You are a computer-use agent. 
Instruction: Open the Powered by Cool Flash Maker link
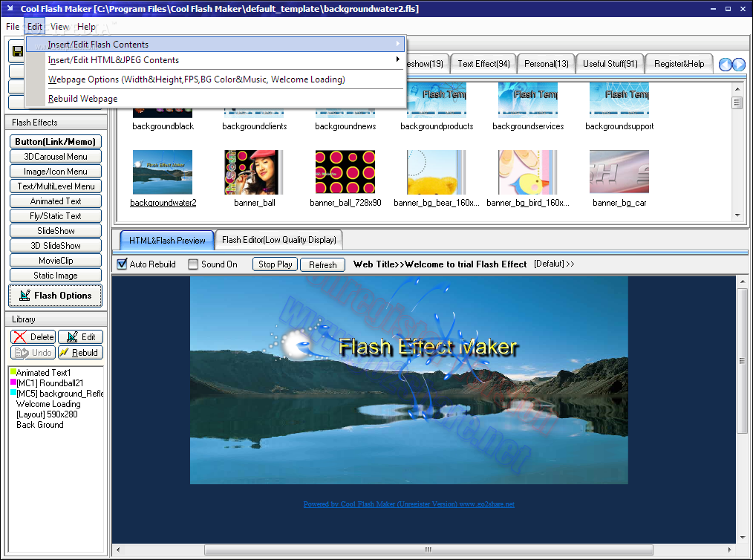pyautogui.click(x=408, y=504)
